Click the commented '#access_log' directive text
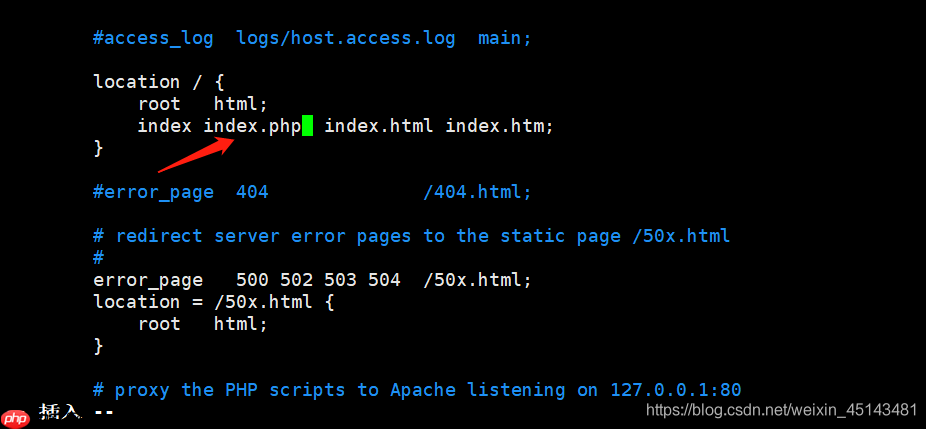 tap(153, 38)
